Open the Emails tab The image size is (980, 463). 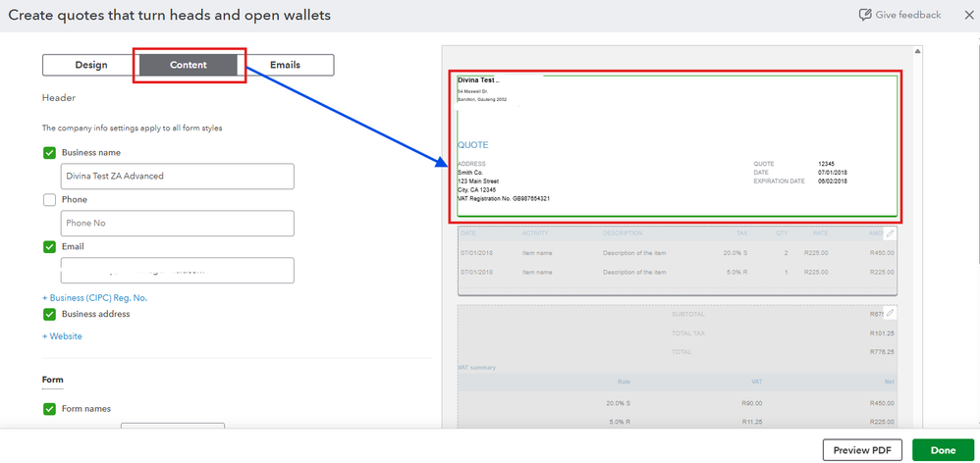(x=285, y=65)
